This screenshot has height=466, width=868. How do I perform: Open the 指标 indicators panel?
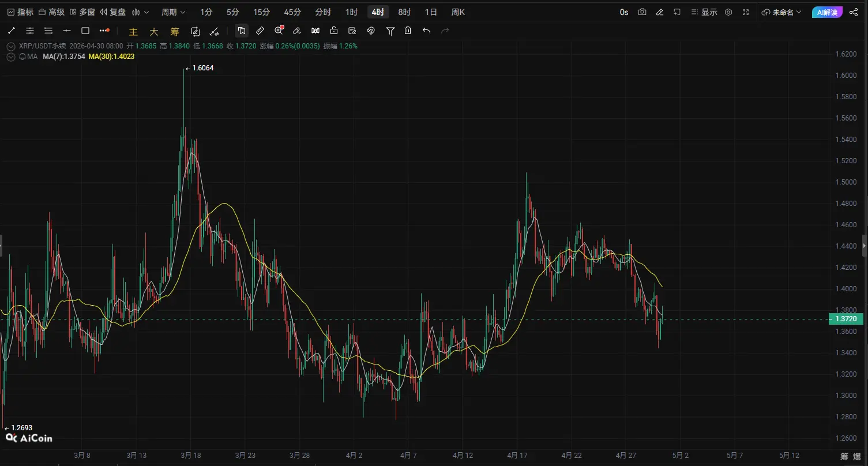click(x=20, y=12)
